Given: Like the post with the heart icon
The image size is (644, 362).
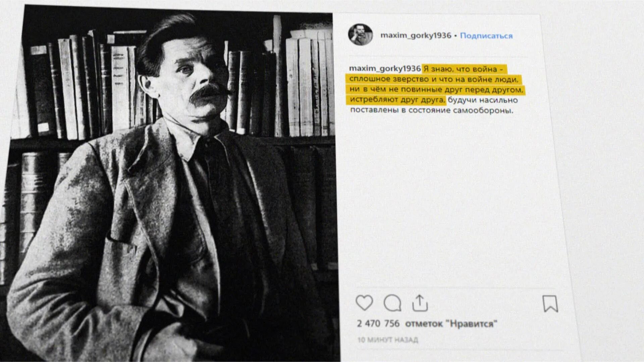Looking at the screenshot, I should coord(364,303).
